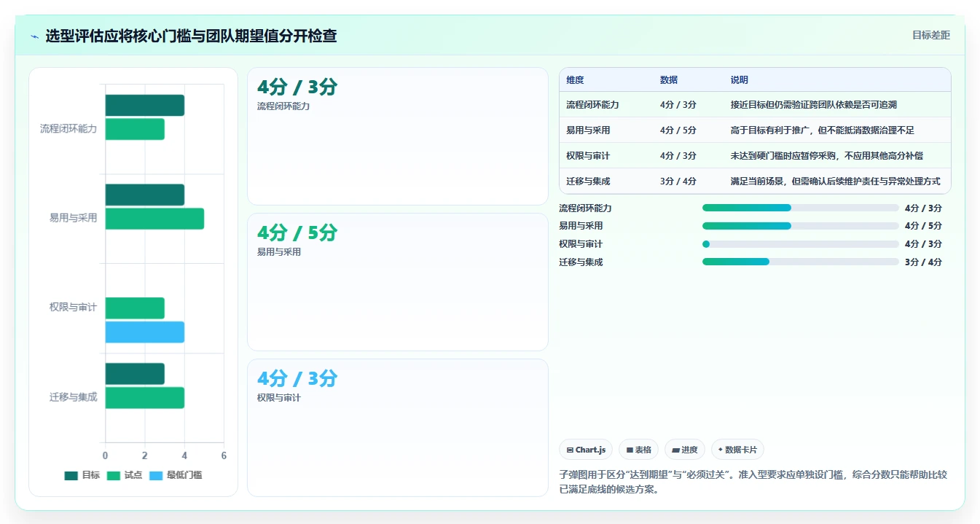Click the green 4分 / 5分 card headline

tap(297, 233)
